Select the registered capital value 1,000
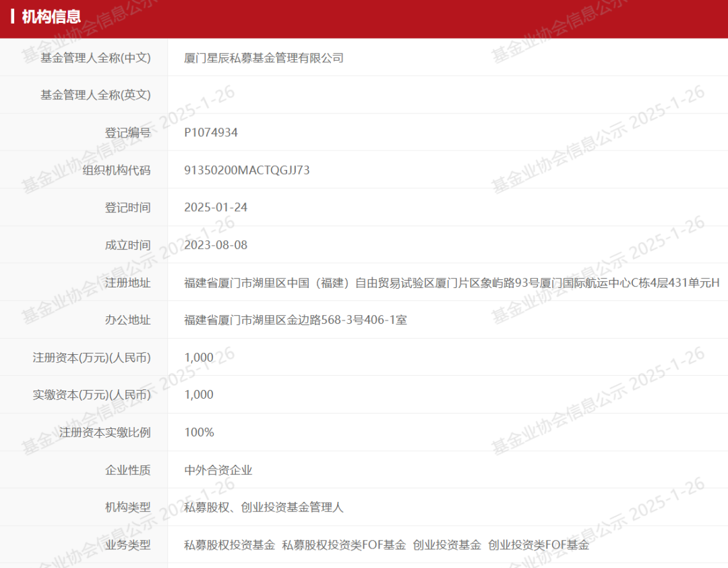Viewport: 728px width, 568px height. [x=199, y=358]
